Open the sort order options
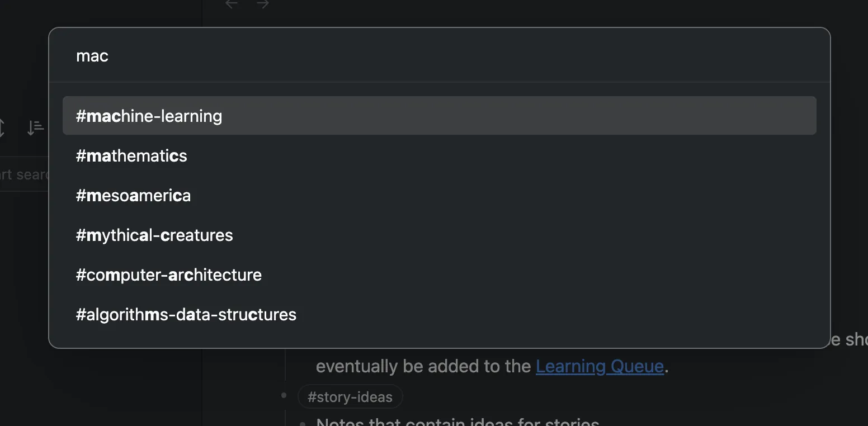Viewport: 868px width, 426px height. [x=35, y=127]
